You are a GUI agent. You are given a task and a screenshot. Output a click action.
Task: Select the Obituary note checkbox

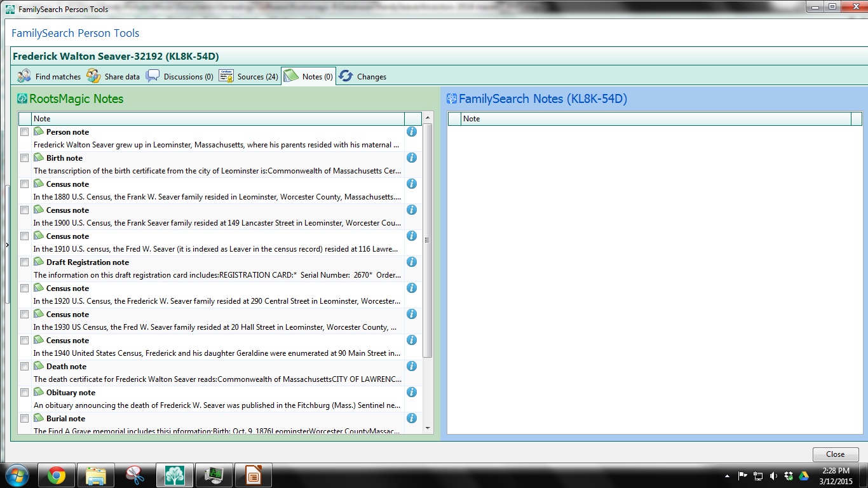[x=24, y=393]
